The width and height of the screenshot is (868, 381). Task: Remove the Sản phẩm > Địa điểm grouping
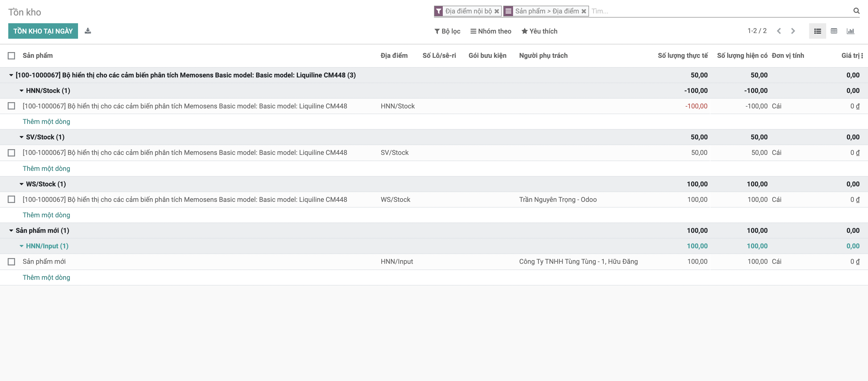[x=584, y=11]
